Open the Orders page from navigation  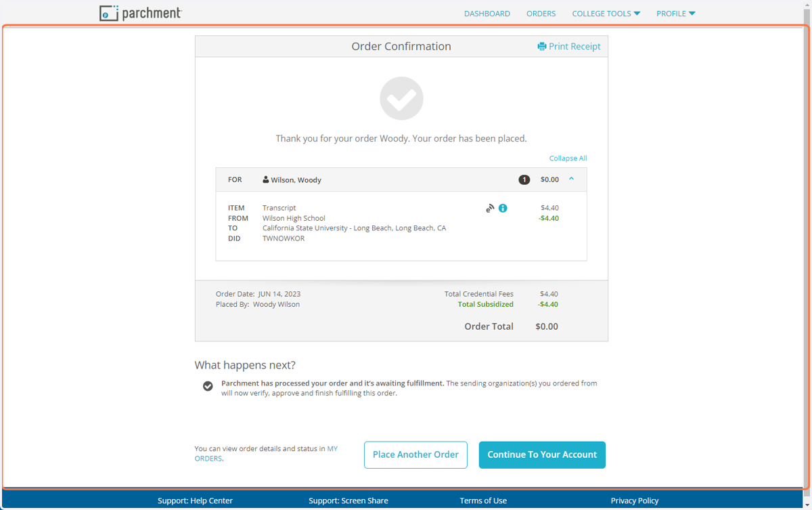pyautogui.click(x=541, y=14)
